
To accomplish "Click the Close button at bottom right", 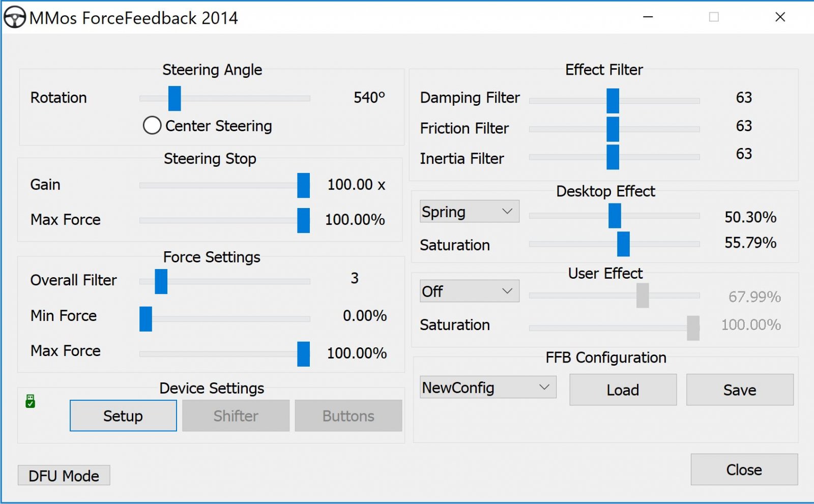I will (744, 469).
